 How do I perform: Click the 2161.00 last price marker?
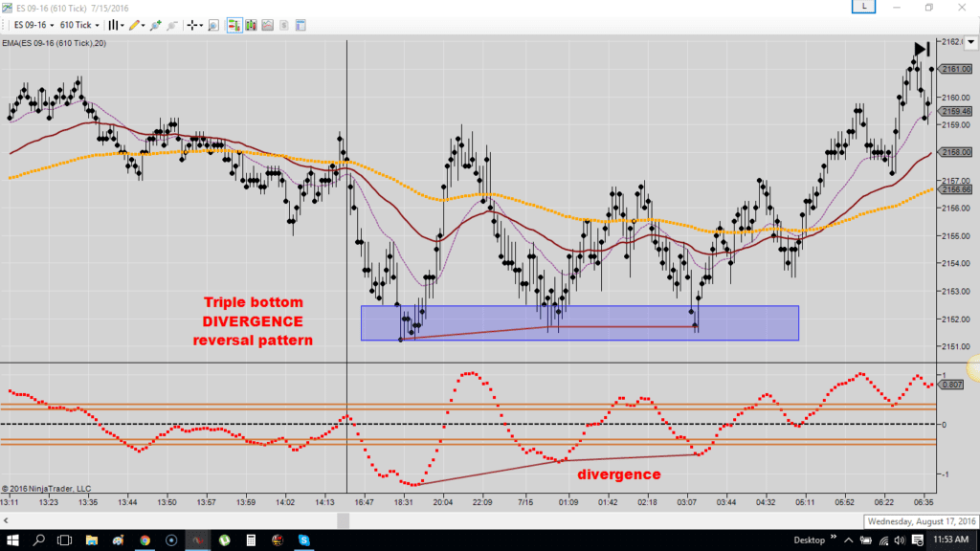tap(956, 69)
